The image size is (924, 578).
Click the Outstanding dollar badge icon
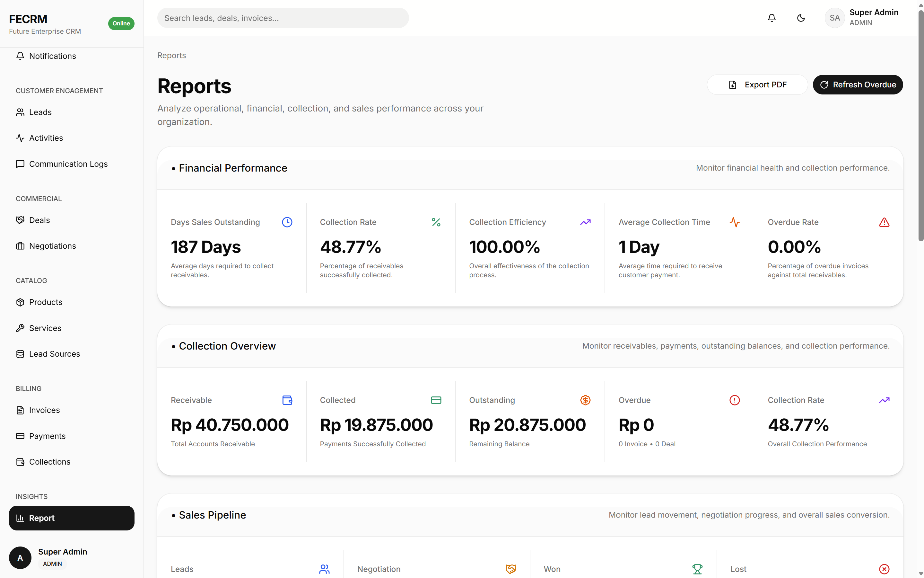(585, 400)
